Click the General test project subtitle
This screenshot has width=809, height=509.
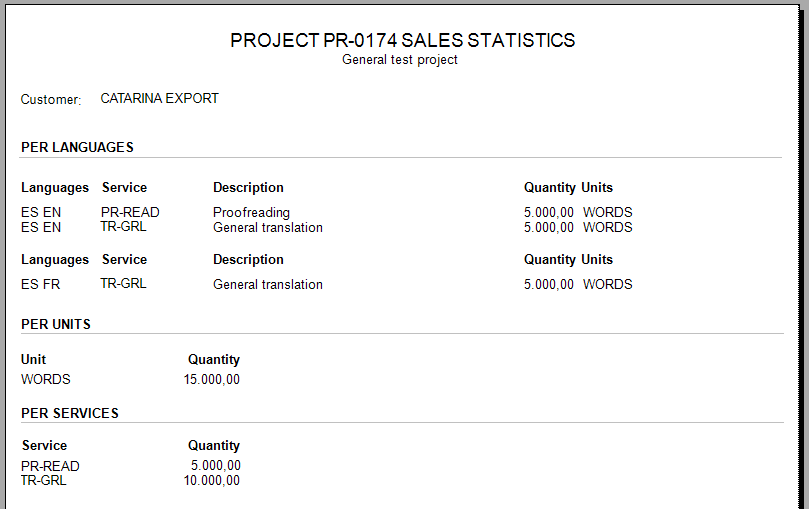click(400, 60)
